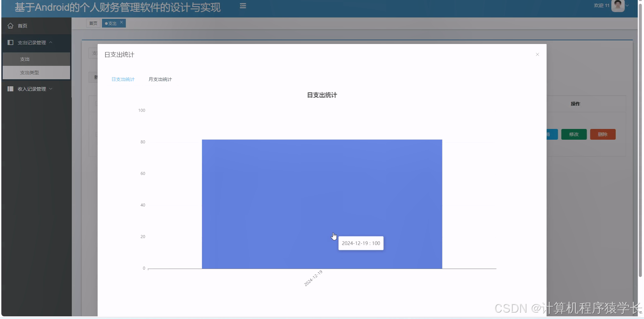The width and height of the screenshot is (644, 319).
Task: Click the 操作 column header
Action: tap(575, 104)
